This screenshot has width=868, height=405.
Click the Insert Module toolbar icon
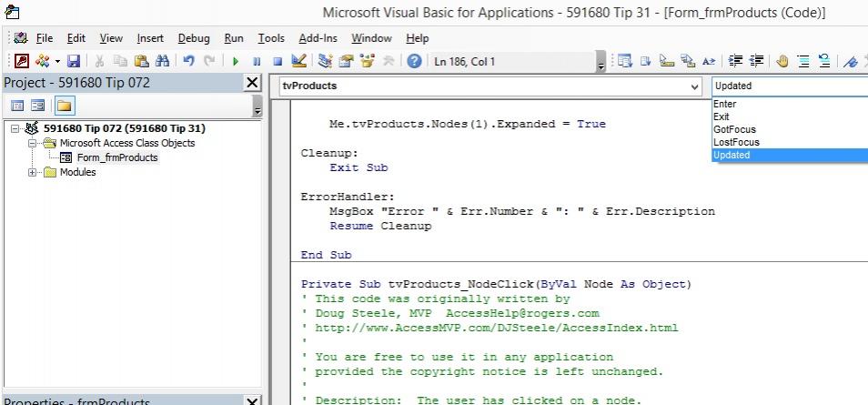pos(42,61)
